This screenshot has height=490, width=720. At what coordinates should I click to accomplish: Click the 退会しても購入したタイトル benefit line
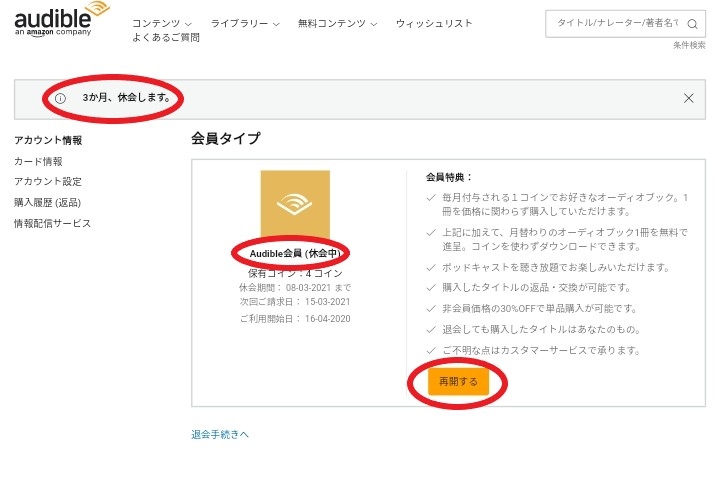[541, 329]
